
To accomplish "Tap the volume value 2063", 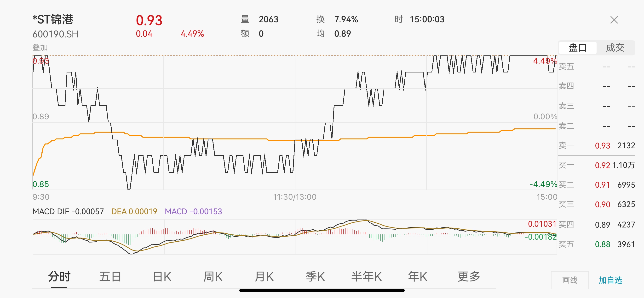I will click(269, 19).
